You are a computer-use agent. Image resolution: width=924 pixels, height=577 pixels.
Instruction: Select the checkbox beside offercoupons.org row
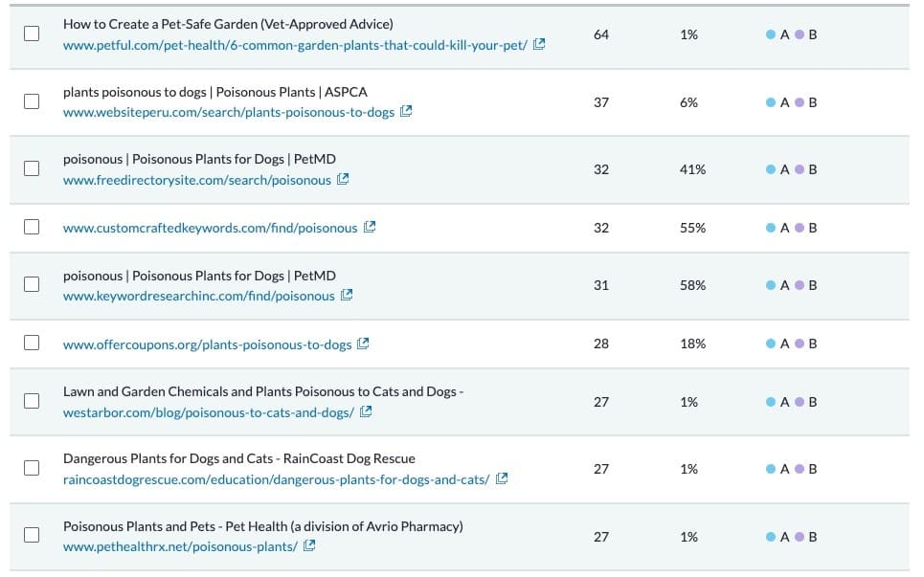click(31, 343)
